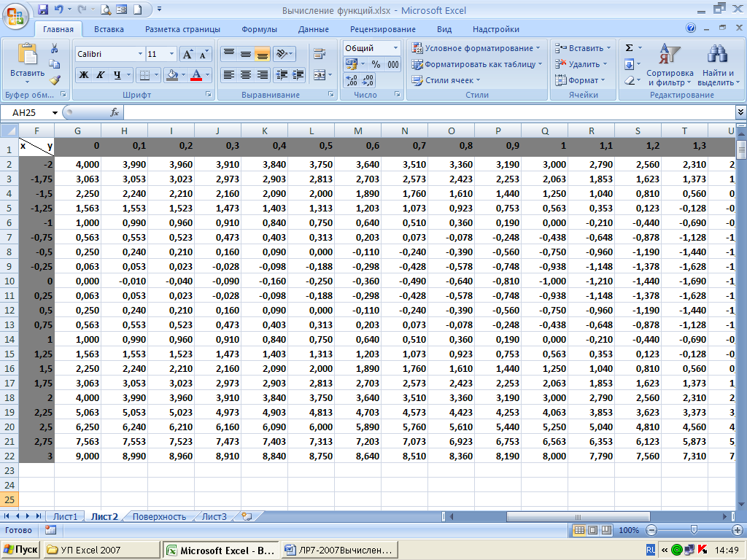The height and width of the screenshot is (560, 747).
Task: Open the Разметка страницы tab
Action: click(182, 29)
